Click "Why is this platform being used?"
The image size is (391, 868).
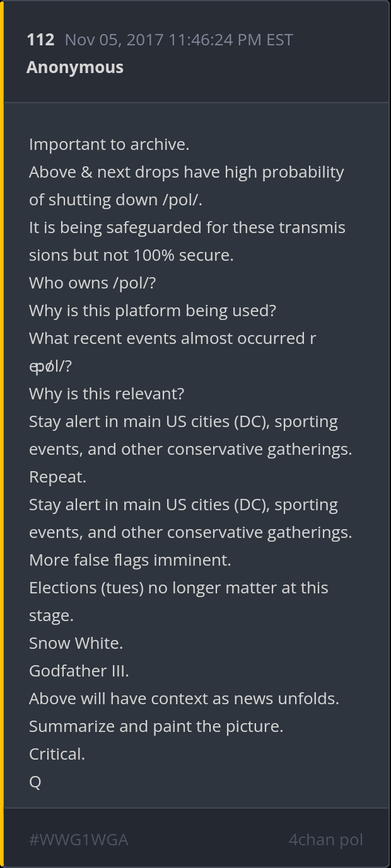click(x=153, y=311)
